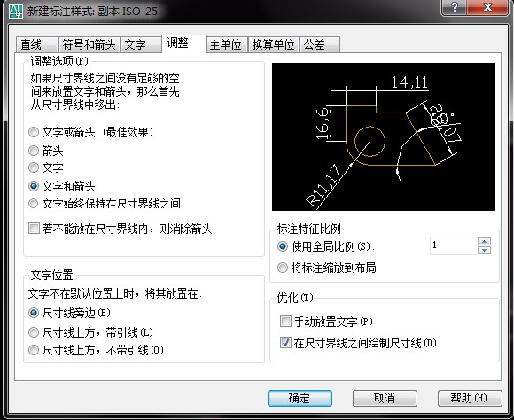
Task: Select the 公差 tab
Action: pyautogui.click(x=320, y=44)
